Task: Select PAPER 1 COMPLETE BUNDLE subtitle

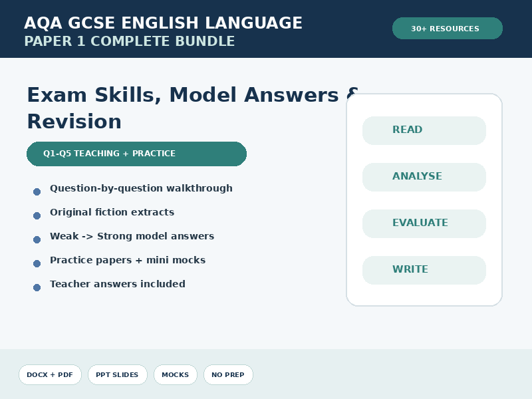Action: pos(129,41)
